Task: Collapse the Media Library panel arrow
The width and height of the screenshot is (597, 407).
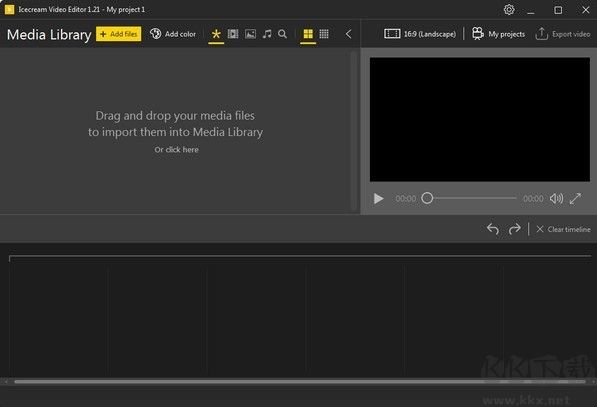Action: click(348, 34)
